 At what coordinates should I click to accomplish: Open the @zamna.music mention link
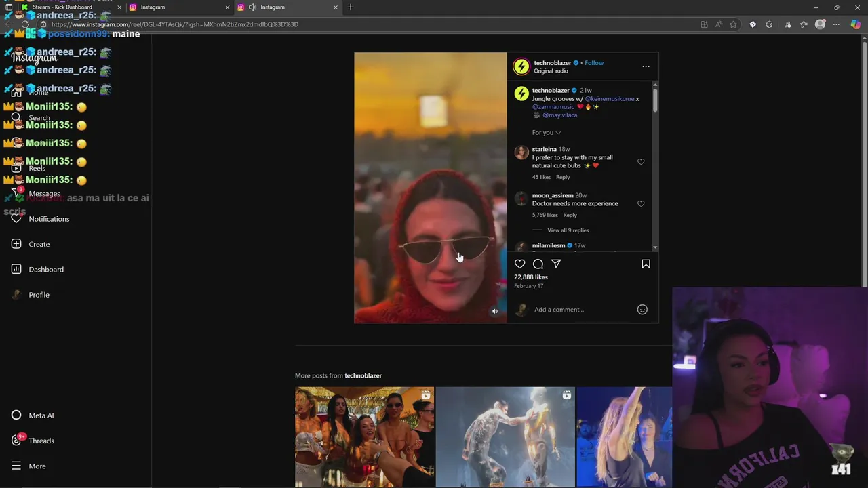[553, 107]
